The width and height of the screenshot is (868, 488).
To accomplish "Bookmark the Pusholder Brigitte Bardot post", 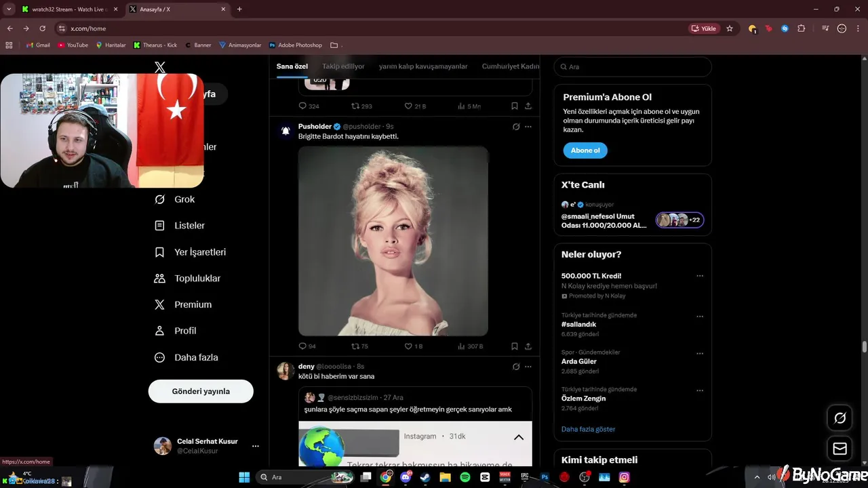I will click(515, 346).
